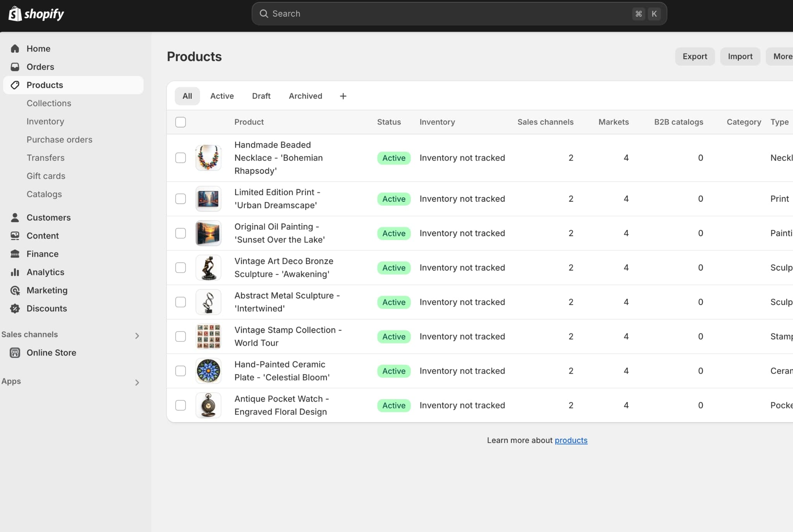Open the Finance section
This screenshot has width=793, height=532.
pyautogui.click(x=42, y=254)
